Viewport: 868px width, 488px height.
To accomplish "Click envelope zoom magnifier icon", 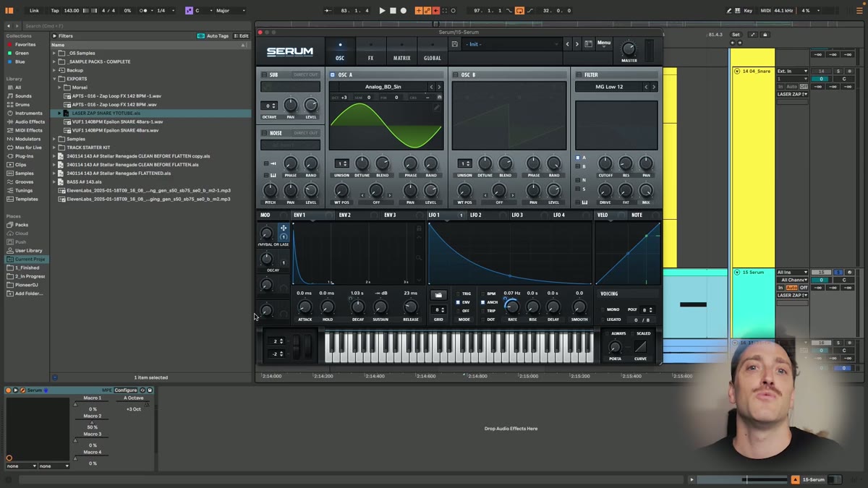I will click(x=419, y=257).
